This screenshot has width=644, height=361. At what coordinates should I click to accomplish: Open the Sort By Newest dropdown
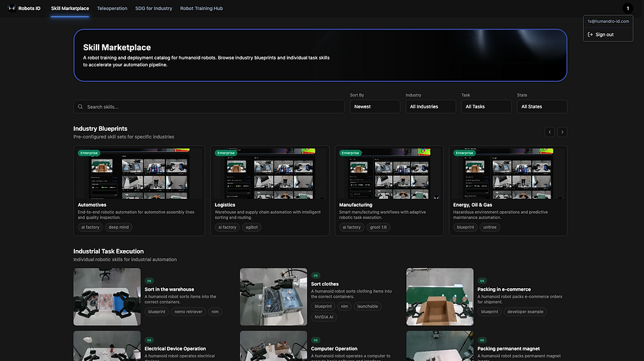[375, 106]
